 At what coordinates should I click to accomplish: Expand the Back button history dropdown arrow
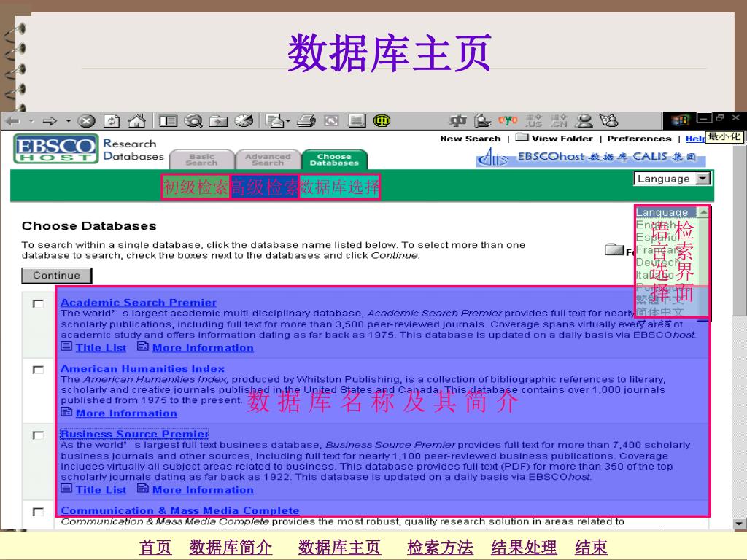coord(31,122)
